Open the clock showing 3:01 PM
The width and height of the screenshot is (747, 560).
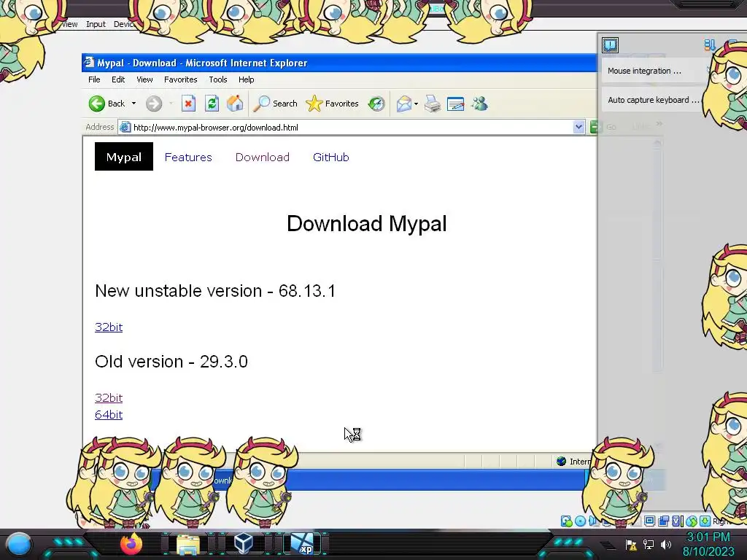pyautogui.click(x=708, y=544)
